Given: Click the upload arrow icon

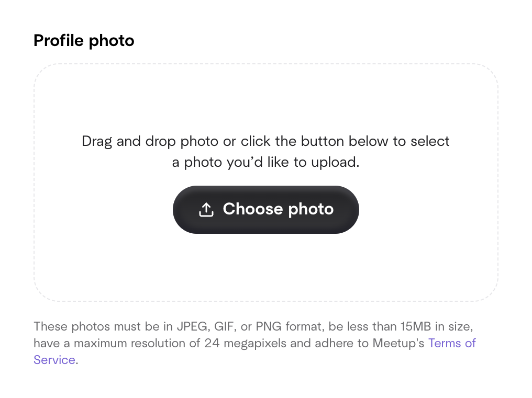Looking at the screenshot, I should click(206, 210).
